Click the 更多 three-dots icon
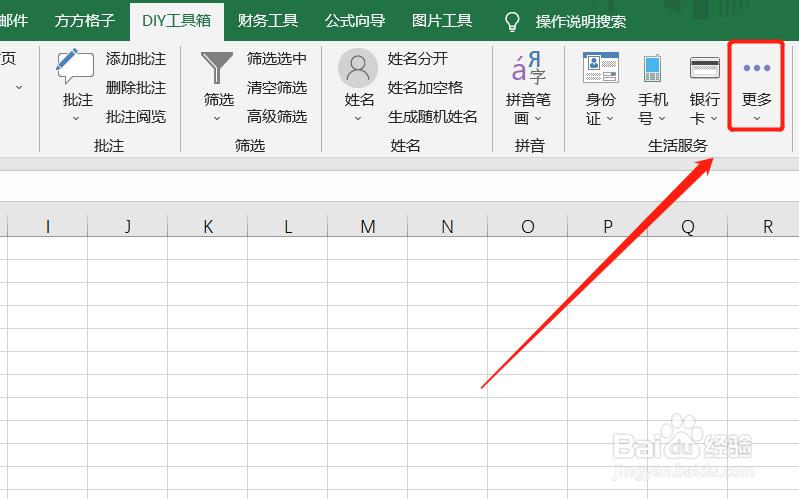 click(756, 68)
